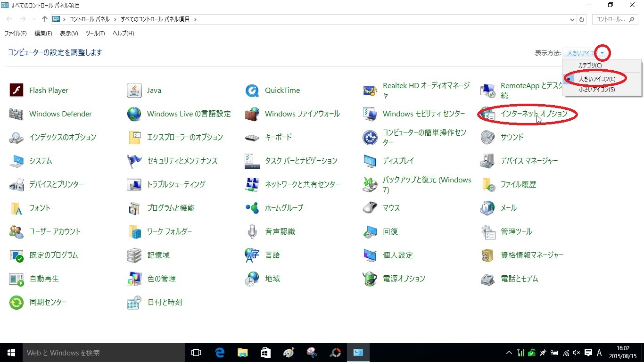
Task: Open フォント folder icon
Action: click(x=17, y=208)
